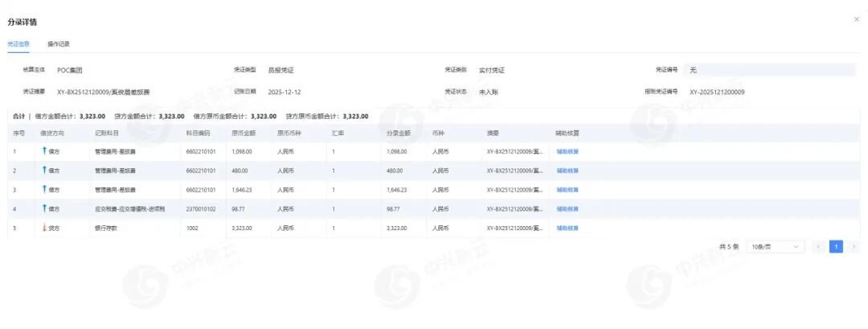Screen dimensions: 868x329
Task: Open 辅助核算 link for row 1
Action: pos(567,150)
